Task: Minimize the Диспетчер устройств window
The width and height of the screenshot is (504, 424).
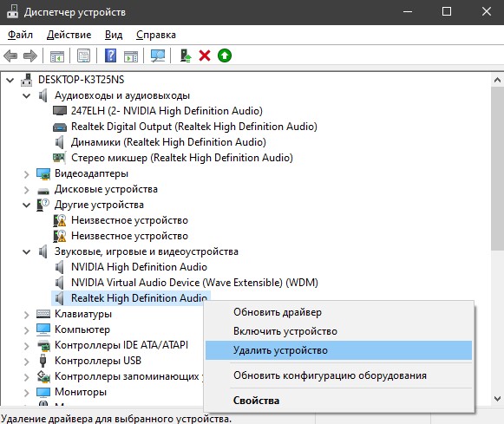Action: pyautogui.click(x=408, y=12)
